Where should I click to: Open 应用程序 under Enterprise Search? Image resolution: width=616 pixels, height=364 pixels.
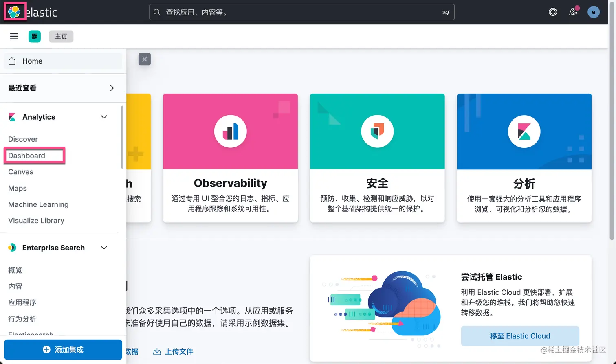[22, 303]
